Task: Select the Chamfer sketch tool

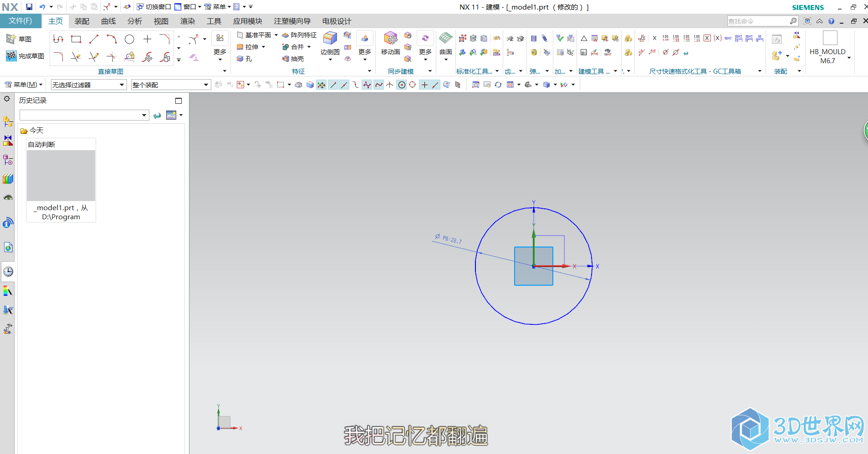Action: pyautogui.click(x=165, y=39)
